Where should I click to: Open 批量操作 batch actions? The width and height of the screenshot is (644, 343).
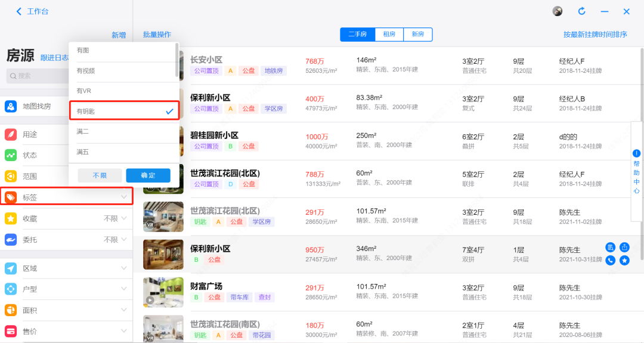tap(157, 35)
